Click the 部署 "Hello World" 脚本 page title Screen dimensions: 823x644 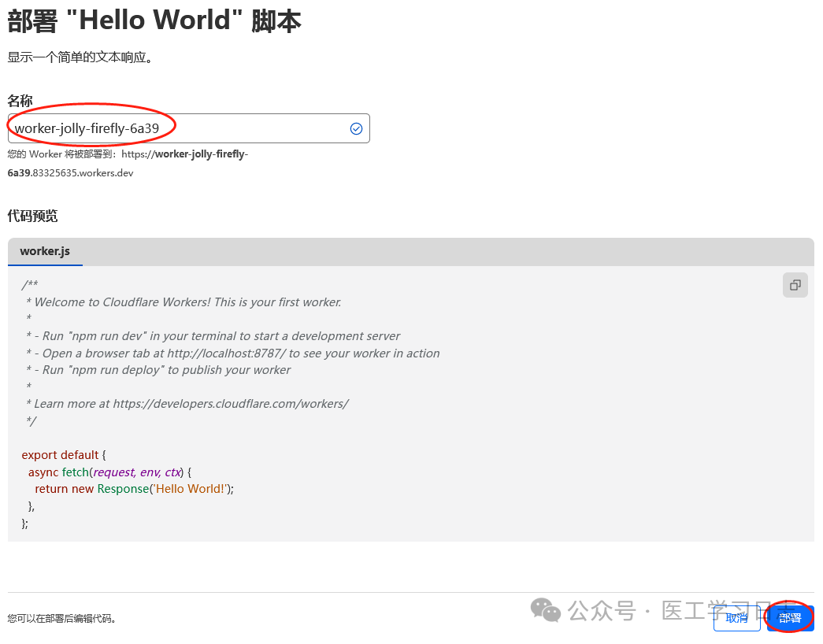click(154, 21)
